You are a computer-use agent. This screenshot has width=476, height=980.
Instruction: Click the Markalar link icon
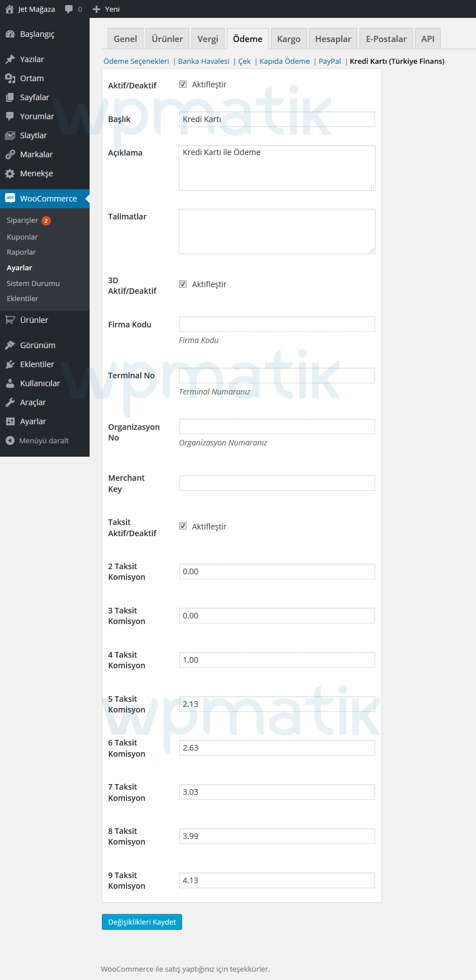pyautogui.click(x=10, y=154)
